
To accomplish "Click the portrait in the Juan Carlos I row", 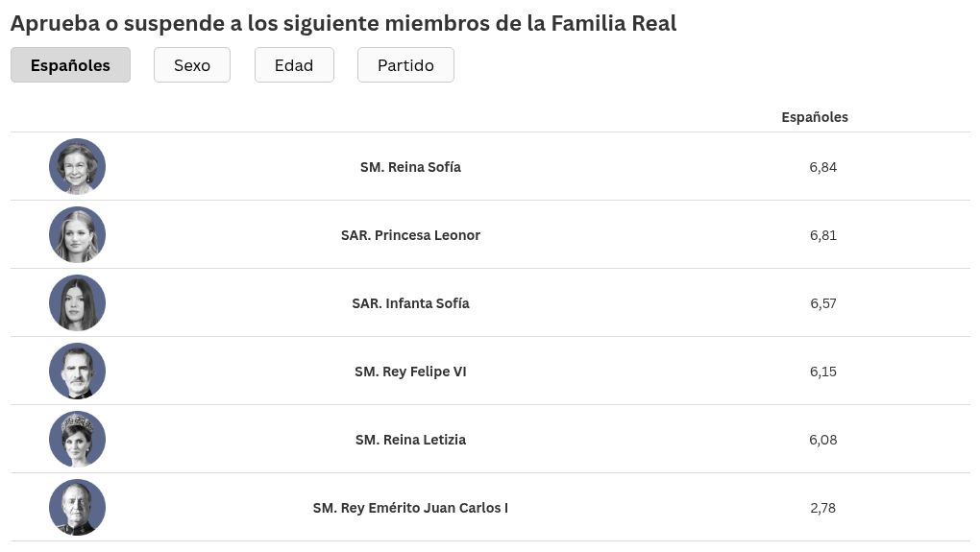I will tap(78, 507).
